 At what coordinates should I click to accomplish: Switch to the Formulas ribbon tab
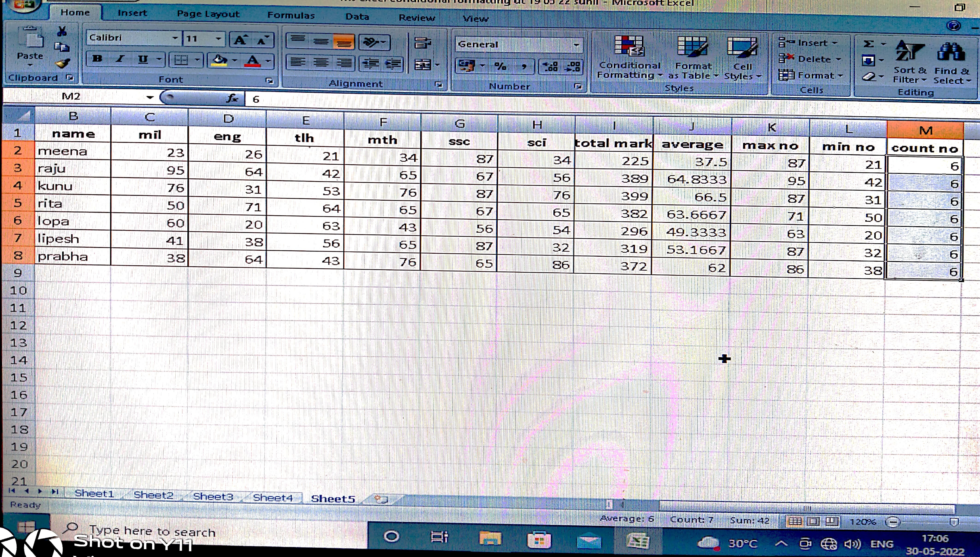[x=291, y=15]
